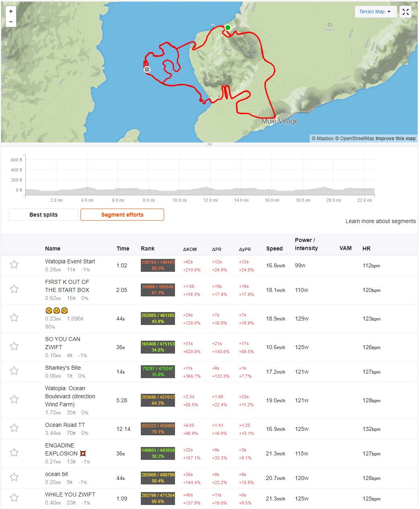Click the Rank column header
This screenshot has height=509, width=420.
click(148, 248)
